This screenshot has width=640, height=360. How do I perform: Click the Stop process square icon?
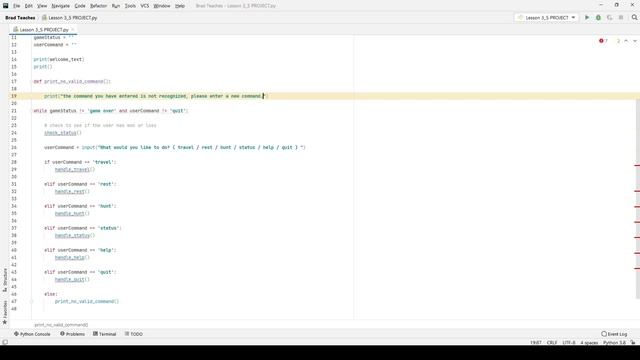coord(621,18)
